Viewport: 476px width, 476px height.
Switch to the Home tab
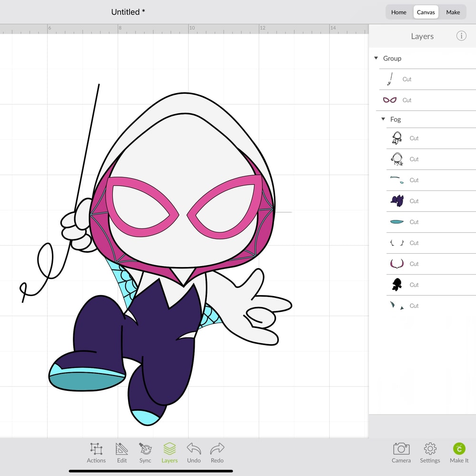pyautogui.click(x=398, y=12)
